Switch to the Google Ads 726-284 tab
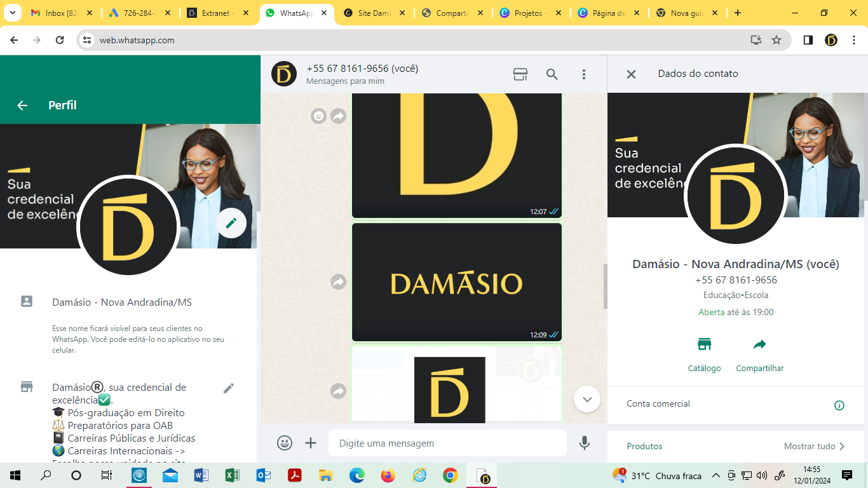The image size is (868, 488). click(x=140, y=13)
